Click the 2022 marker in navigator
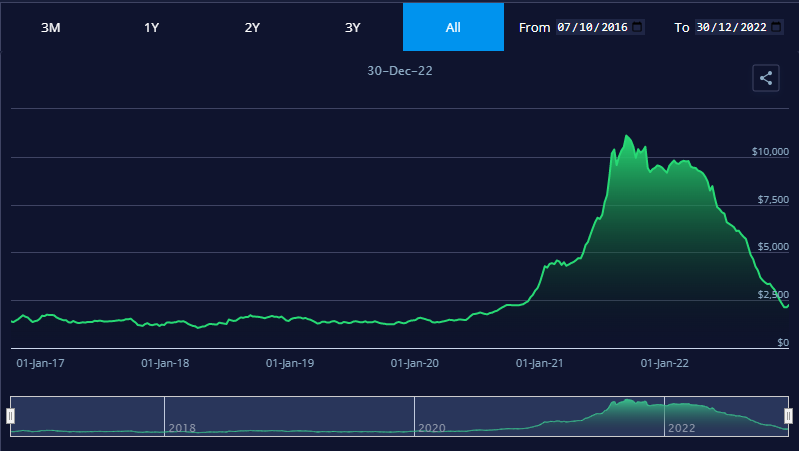This screenshot has width=799, height=451. pos(681,428)
